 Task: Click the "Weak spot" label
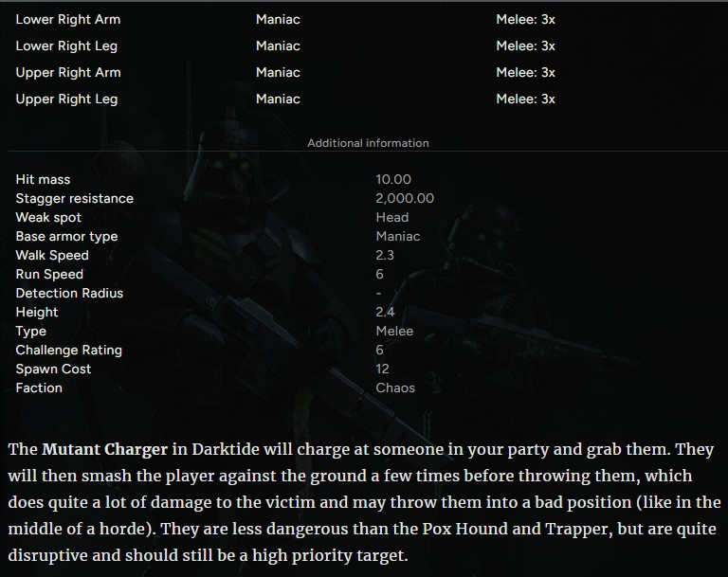[48, 217]
